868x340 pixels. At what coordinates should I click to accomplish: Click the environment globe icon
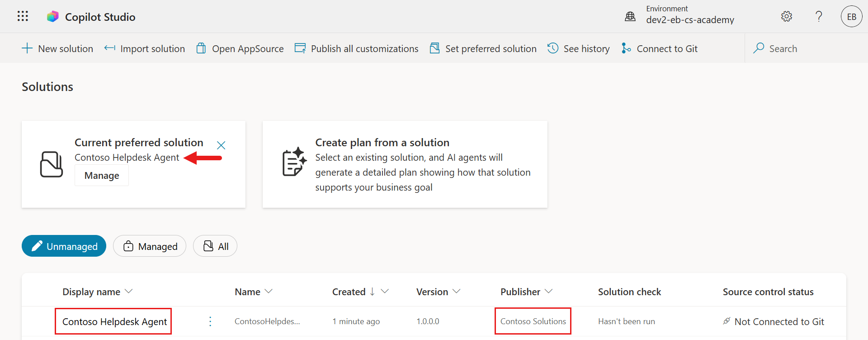(x=630, y=17)
